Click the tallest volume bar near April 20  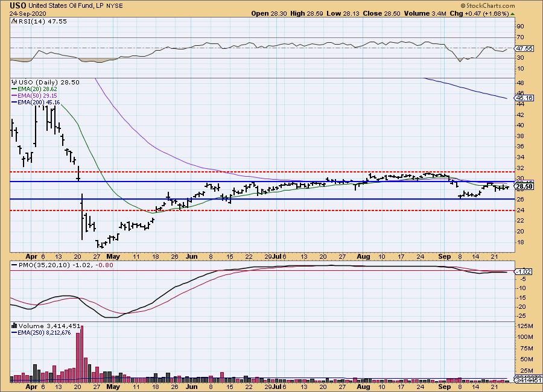coord(81,353)
